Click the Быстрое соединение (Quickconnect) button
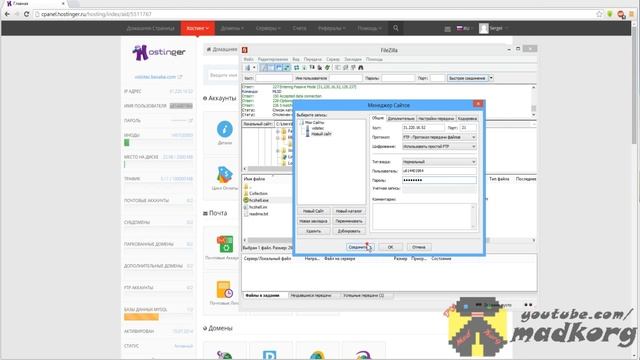This screenshot has height=360, width=640. coord(467,78)
